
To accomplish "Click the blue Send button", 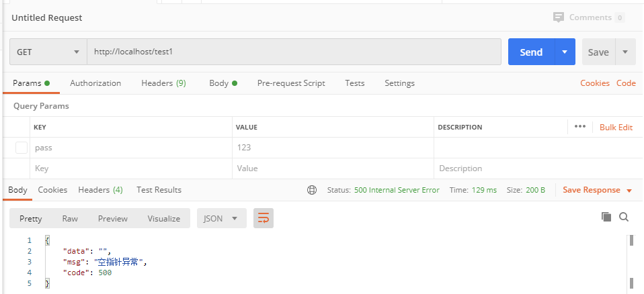I will click(x=532, y=52).
